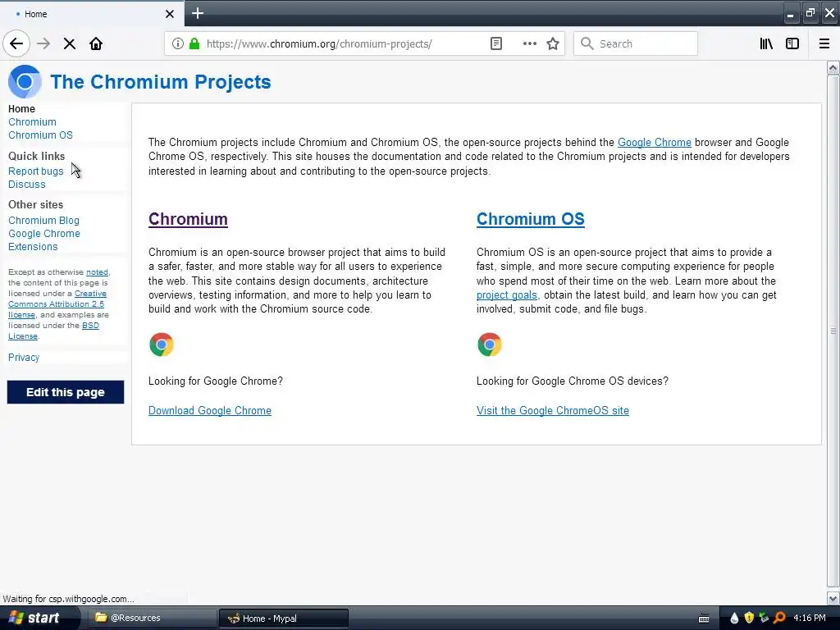Stop loading the page

(69, 43)
